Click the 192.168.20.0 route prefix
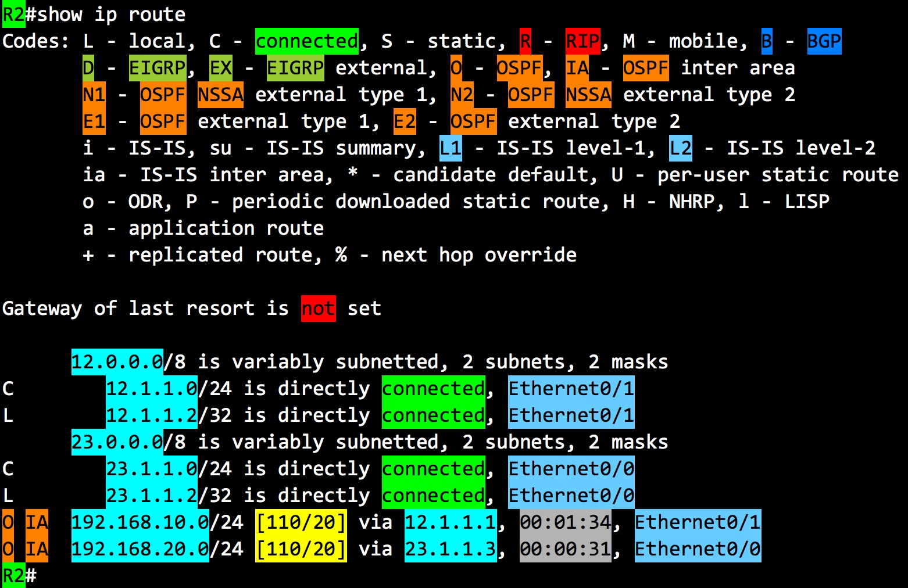The height and width of the screenshot is (588, 908). click(140, 549)
